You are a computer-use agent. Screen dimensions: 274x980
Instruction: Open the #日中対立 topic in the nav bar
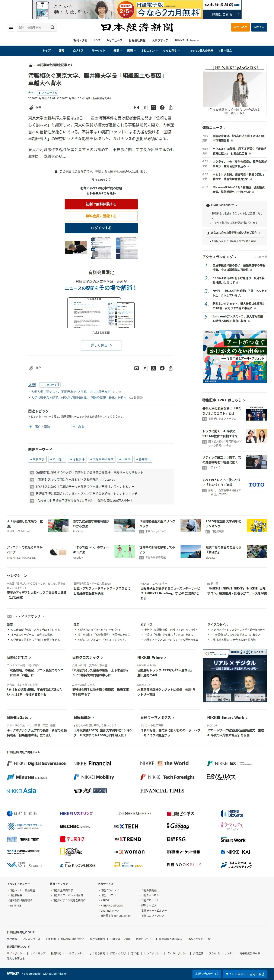[x=225, y=51]
